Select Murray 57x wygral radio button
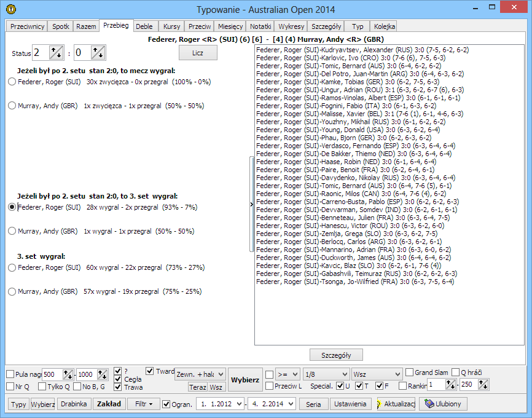The height and width of the screenshot is (418, 532). (12, 291)
